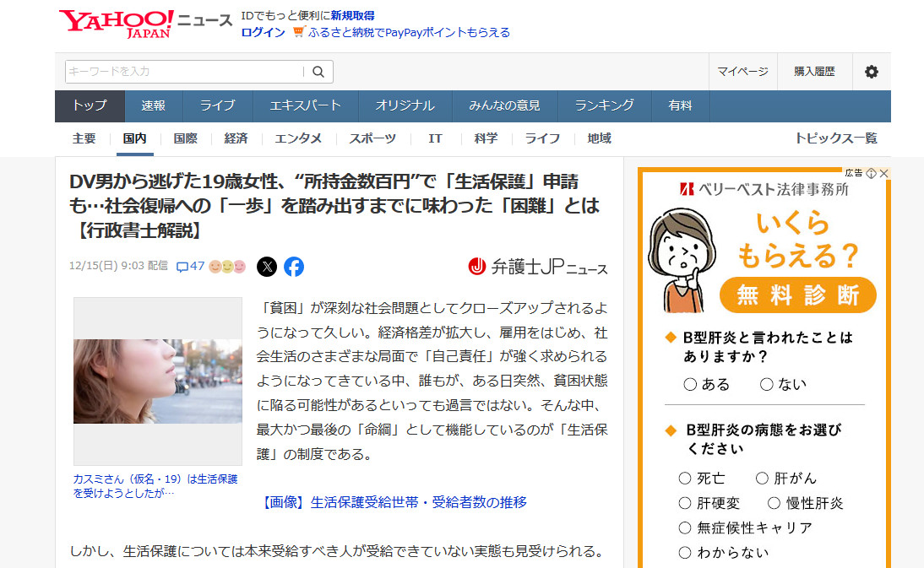Viewport: 924px width, 568px height.
Task: Switch to the ランキング tab
Action: point(604,105)
